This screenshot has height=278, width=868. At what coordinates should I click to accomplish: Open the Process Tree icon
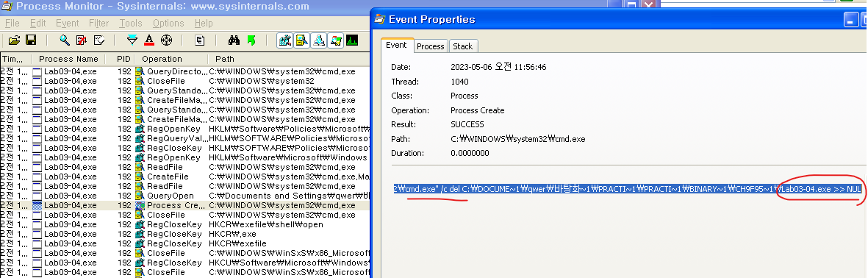(200, 40)
